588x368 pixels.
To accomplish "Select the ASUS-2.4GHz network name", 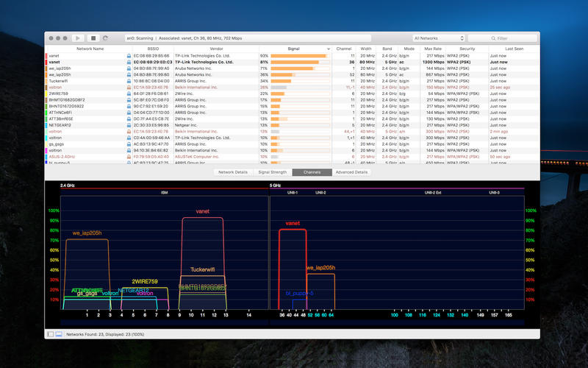I will 62,157.
